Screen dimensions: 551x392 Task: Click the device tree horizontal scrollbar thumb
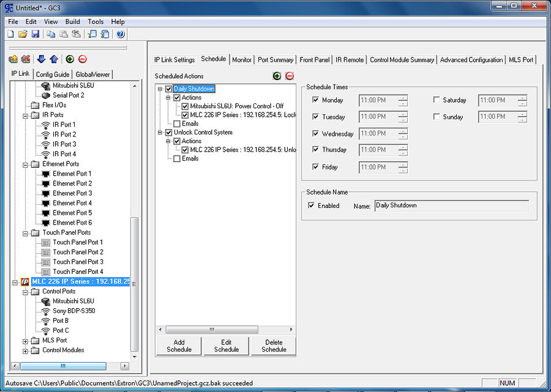(x=63, y=366)
